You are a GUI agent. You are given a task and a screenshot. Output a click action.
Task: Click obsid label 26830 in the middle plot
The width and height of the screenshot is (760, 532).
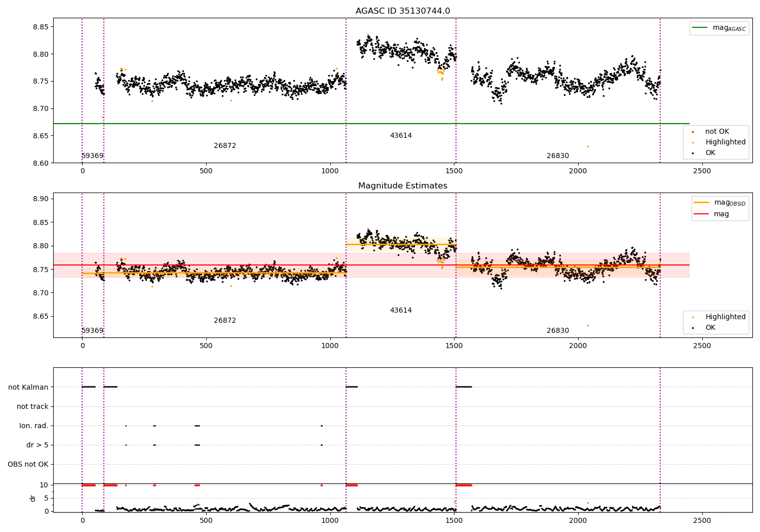tap(558, 331)
